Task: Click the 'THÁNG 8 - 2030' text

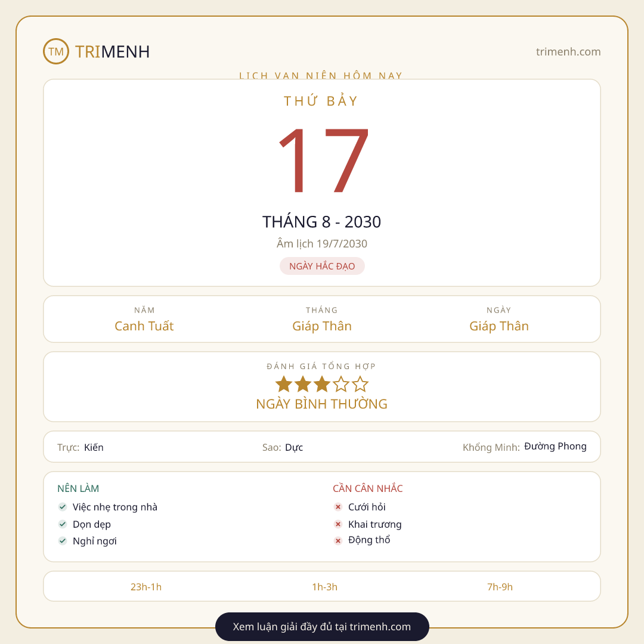Action: coord(321,222)
